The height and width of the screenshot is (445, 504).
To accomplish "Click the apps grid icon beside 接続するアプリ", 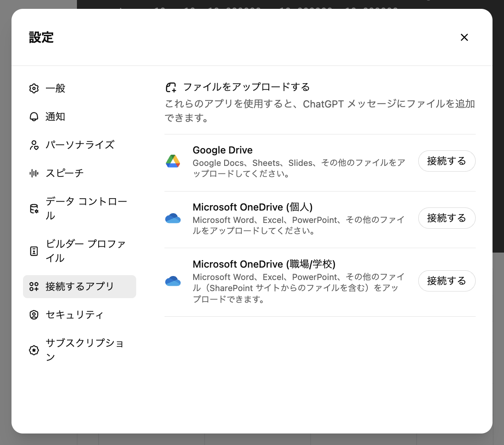I will [34, 287].
